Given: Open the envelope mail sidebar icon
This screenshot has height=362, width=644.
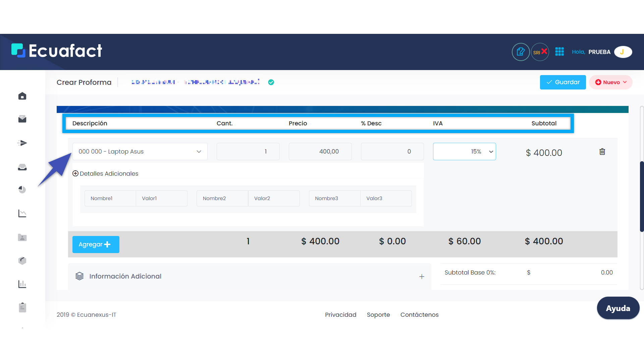Looking at the screenshot, I should tap(22, 119).
